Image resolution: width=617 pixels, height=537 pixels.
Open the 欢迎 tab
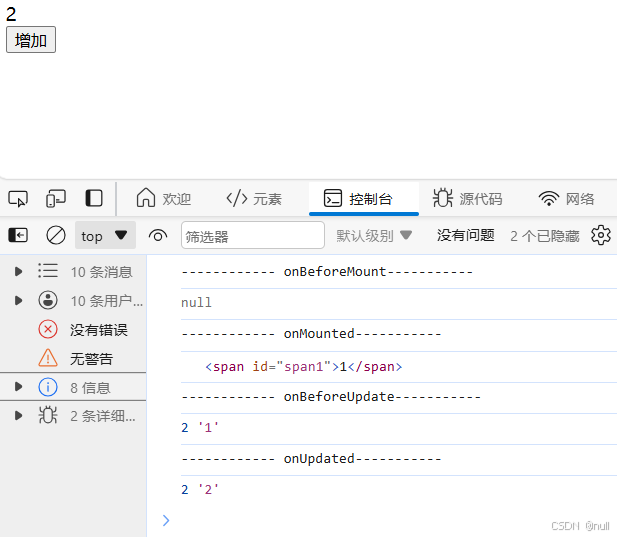pyautogui.click(x=164, y=198)
